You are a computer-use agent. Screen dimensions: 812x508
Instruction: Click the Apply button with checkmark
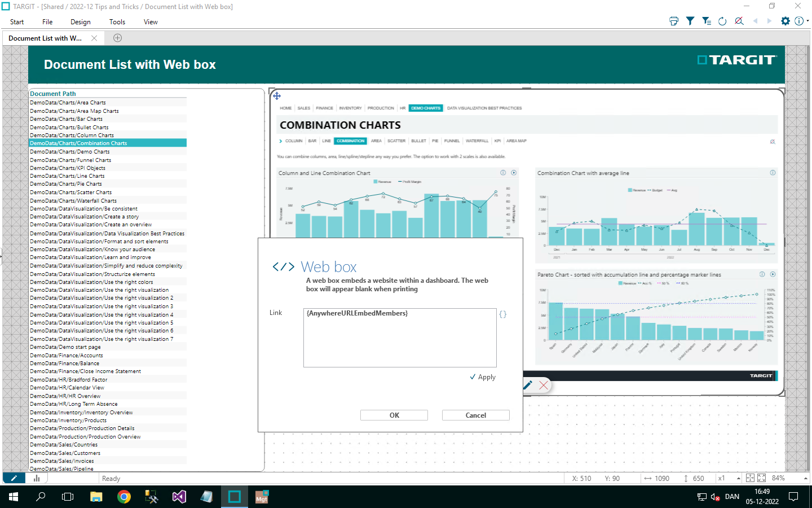(x=483, y=377)
